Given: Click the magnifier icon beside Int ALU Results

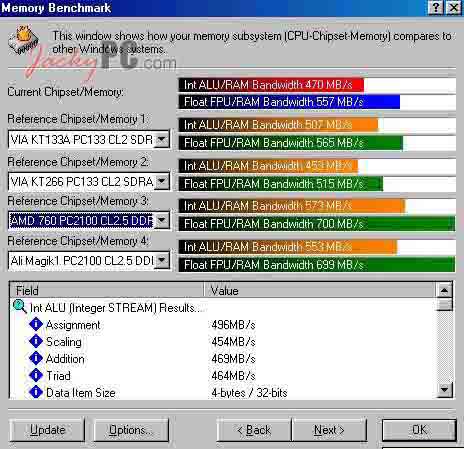Looking at the screenshot, I should 19,307.
